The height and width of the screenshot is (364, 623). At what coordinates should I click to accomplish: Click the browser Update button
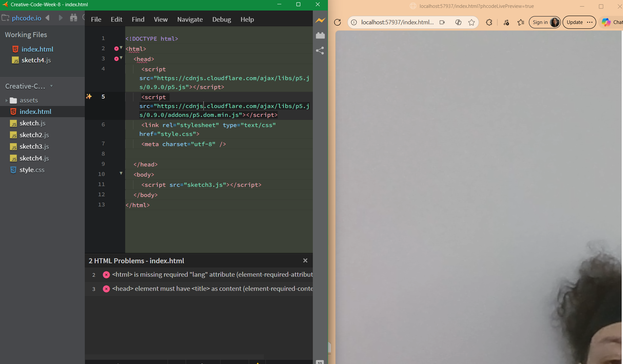pos(575,22)
